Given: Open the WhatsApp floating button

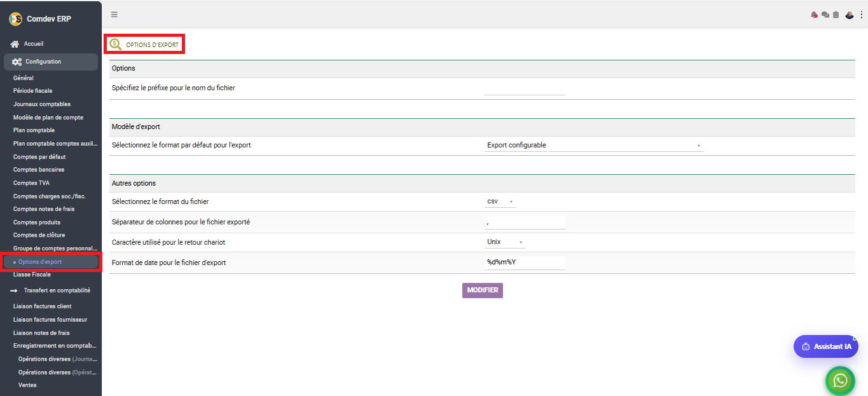Looking at the screenshot, I should [840, 380].
